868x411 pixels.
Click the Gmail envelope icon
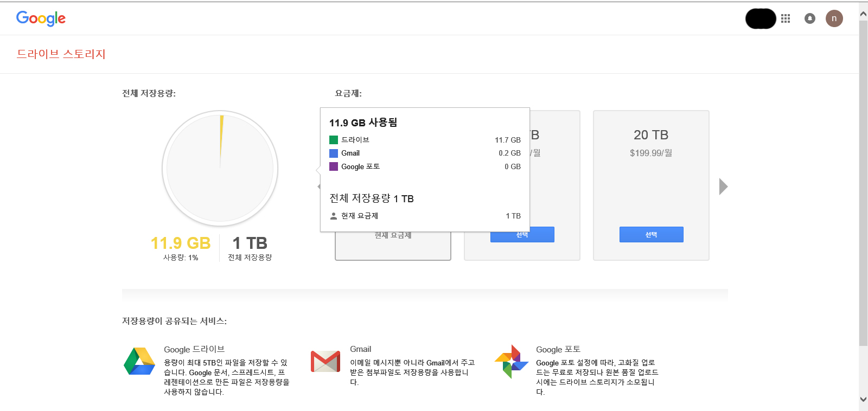(x=325, y=361)
